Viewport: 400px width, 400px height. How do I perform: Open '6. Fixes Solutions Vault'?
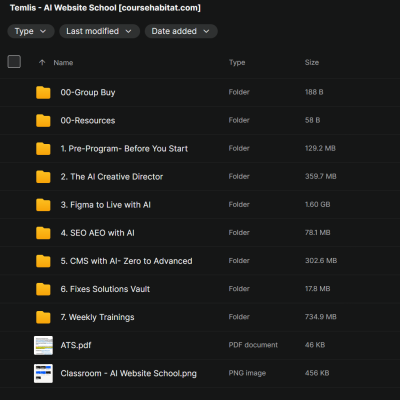[x=105, y=289]
